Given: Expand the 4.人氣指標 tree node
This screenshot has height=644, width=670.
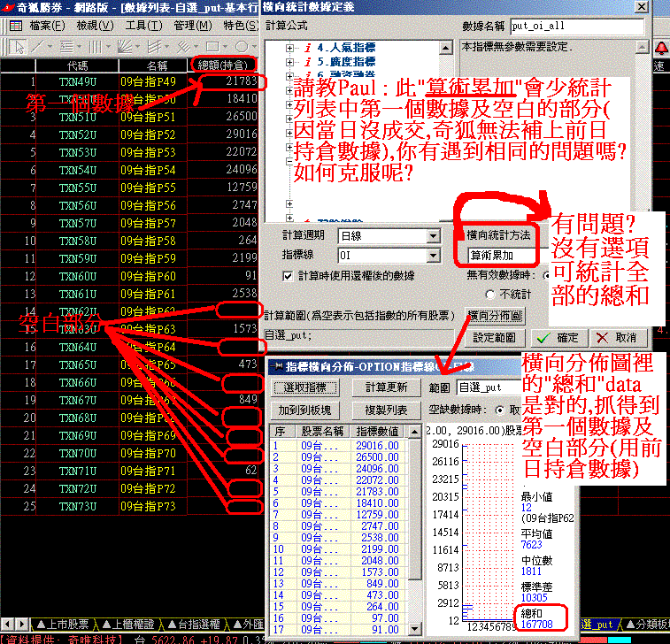Looking at the screenshot, I should coord(291,47).
